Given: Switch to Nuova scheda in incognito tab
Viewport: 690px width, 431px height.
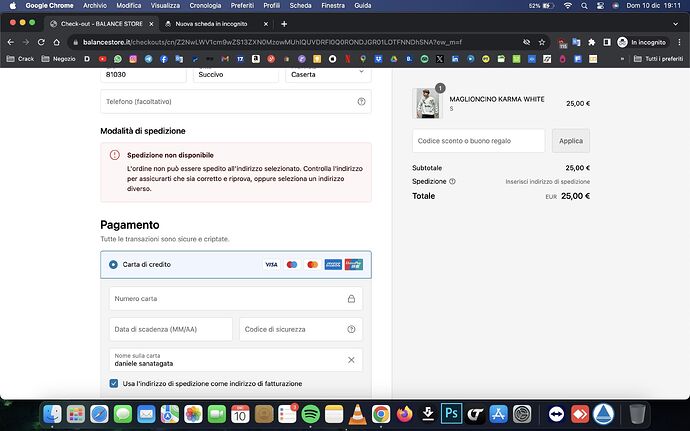Looking at the screenshot, I should [x=217, y=24].
